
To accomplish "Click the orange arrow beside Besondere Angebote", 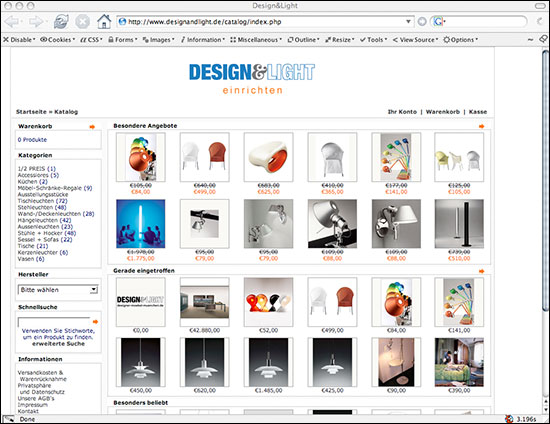I will click(481, 126).
